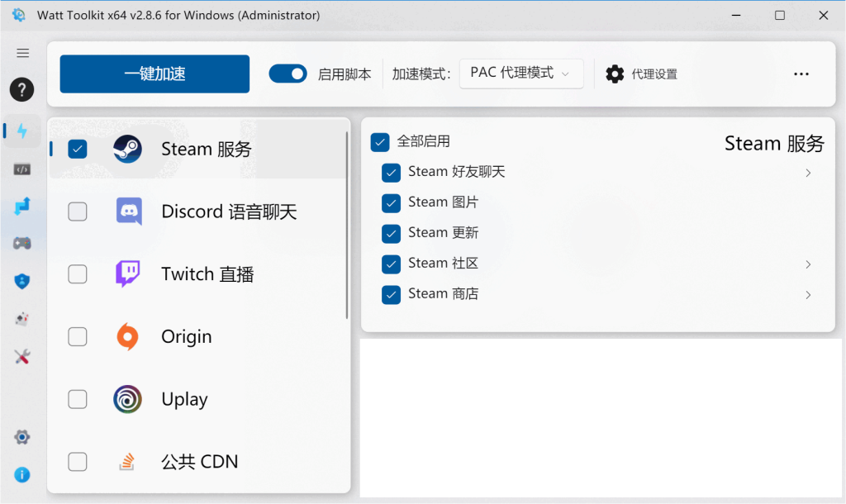Open the ellipsis overflow menu
The height and width of the screenshot is (504, 846).
point(801,74)
